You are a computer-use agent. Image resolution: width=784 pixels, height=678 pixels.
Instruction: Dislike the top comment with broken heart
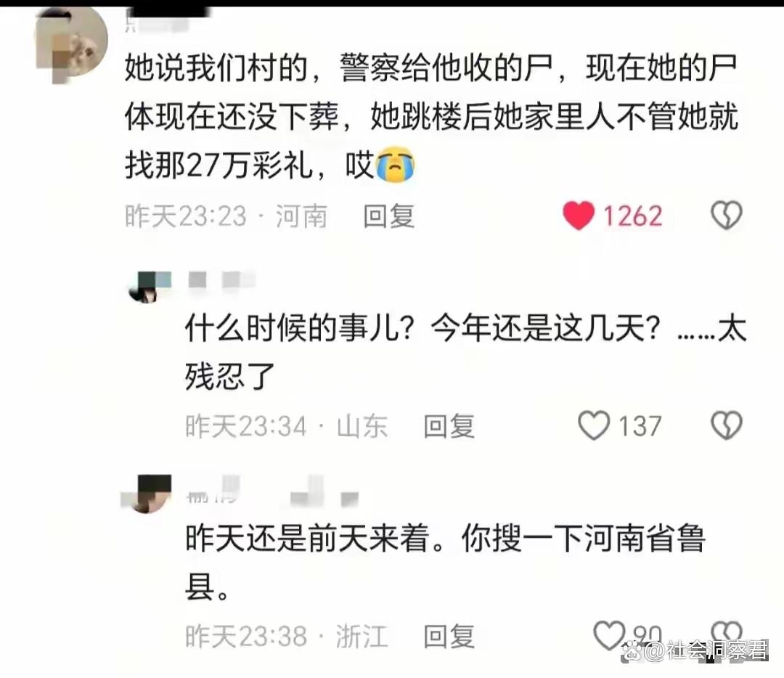(x=726, y=216)
